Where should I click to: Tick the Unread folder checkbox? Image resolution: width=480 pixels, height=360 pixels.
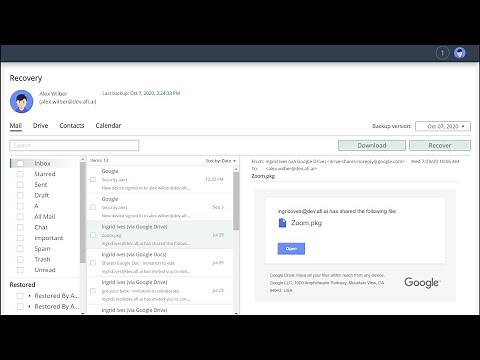pyautogui.click(x=20, y=270)
